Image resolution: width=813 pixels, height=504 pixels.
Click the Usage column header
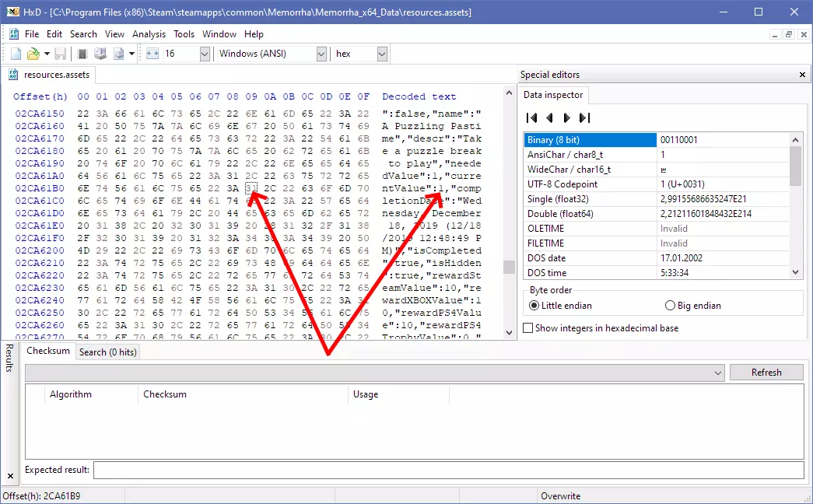click(398, 394)
